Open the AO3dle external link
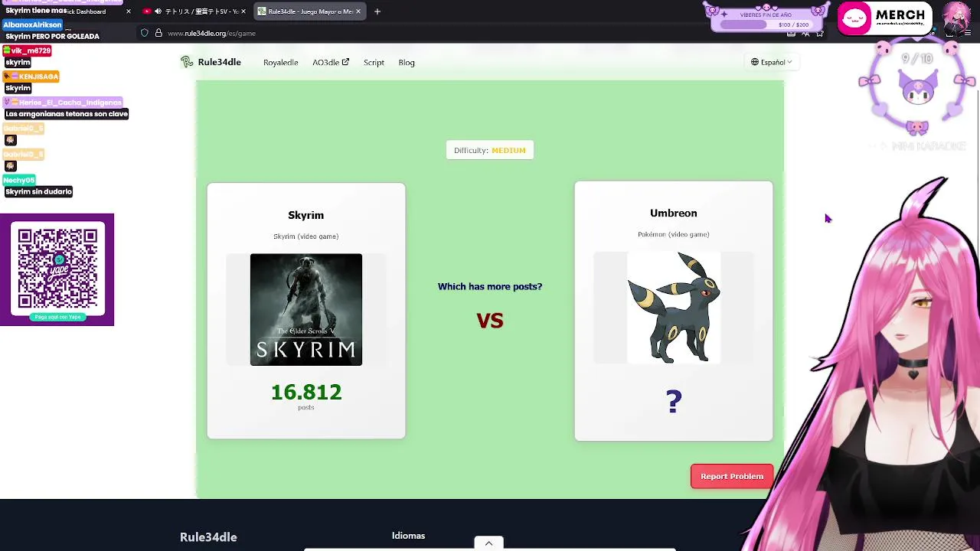 pyautogui.click(x=331, y=63)
